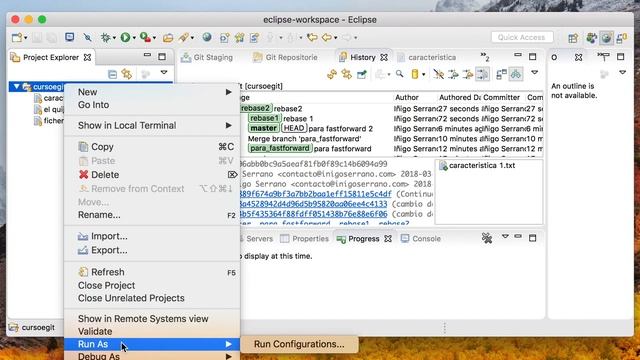Click the Open Perspective icon
640x360 pixels.
coord(573,38)
